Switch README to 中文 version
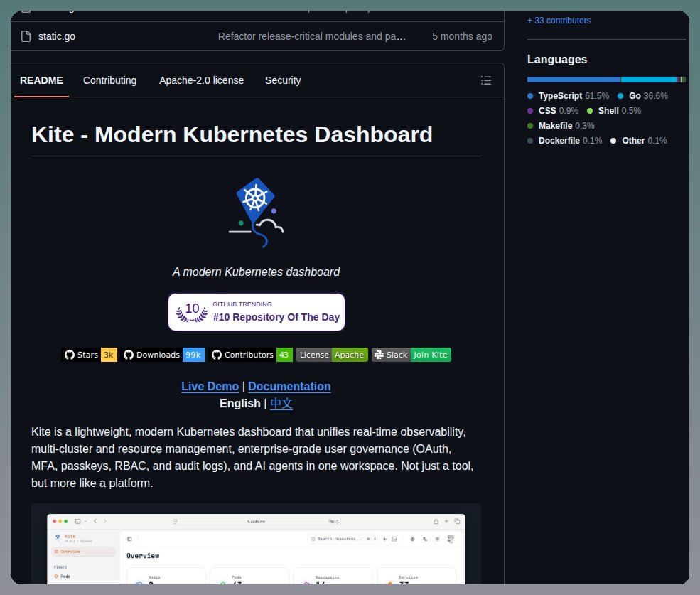 (x=281, y=403)
